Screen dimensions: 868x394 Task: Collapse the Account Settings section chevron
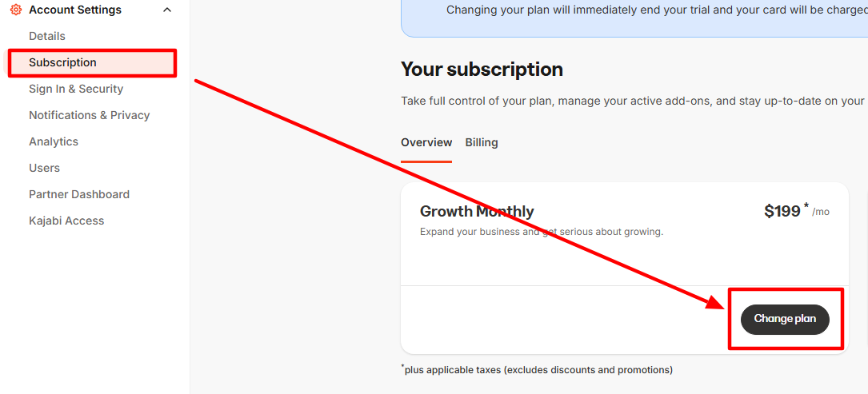coord(167,10)
